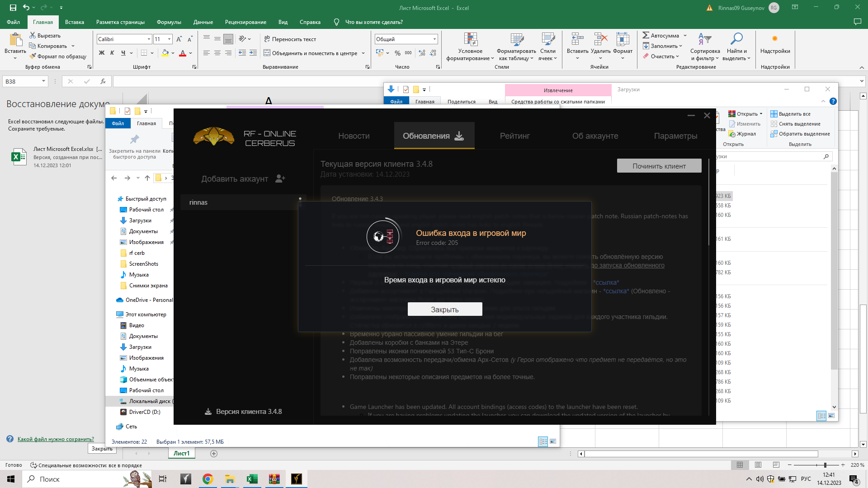Switch to page layout view in status bar
The image size is (868, 488).
tap(758, 465)
